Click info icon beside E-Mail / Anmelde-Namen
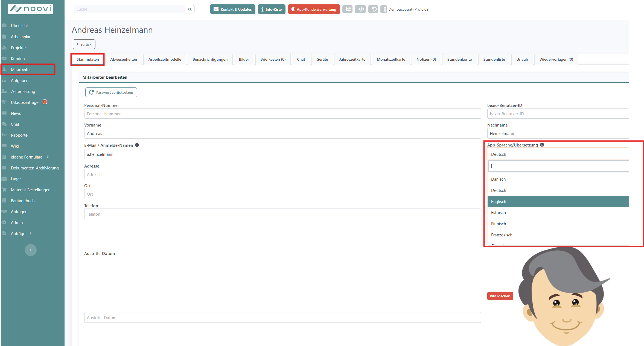This screenshot has width=644, height=346. pos(137,145)
